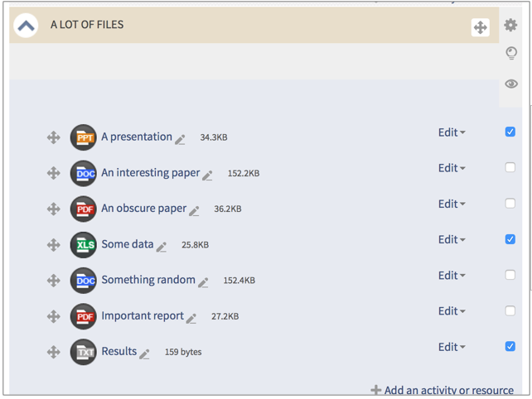Viewport: 532px width, 399px height.
Task: Toggle section visibility eye icon
Action: [x=511, y=84]
